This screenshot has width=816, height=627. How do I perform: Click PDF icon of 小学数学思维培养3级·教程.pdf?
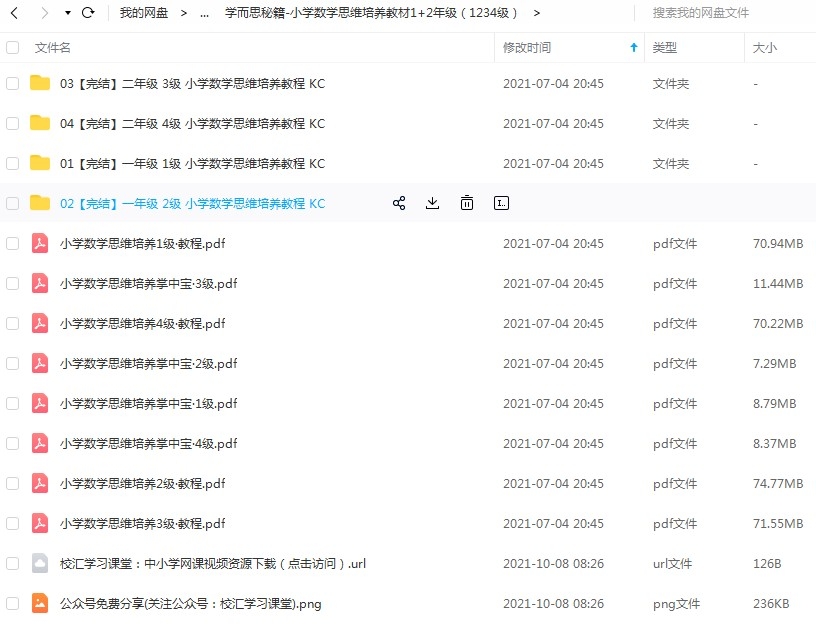(40, 523)
